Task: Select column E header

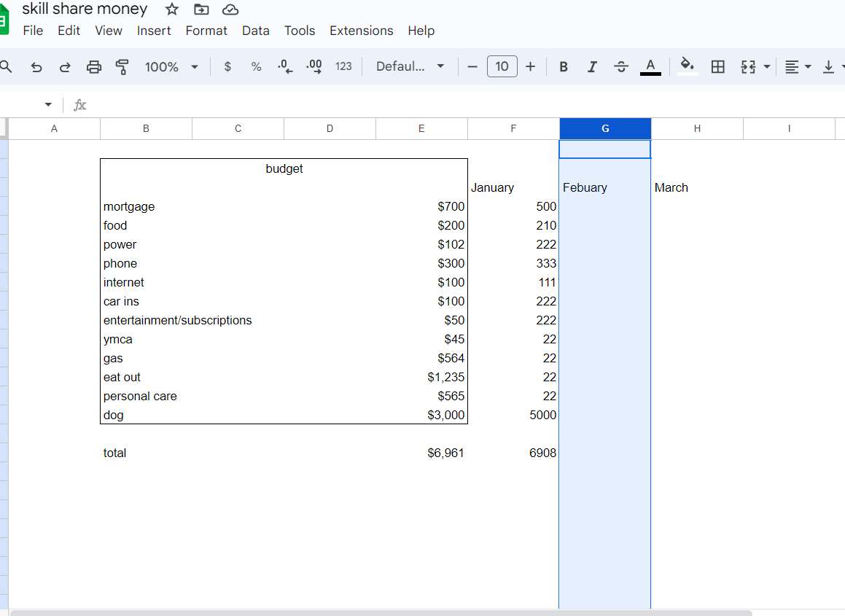Action: (421, 129)
